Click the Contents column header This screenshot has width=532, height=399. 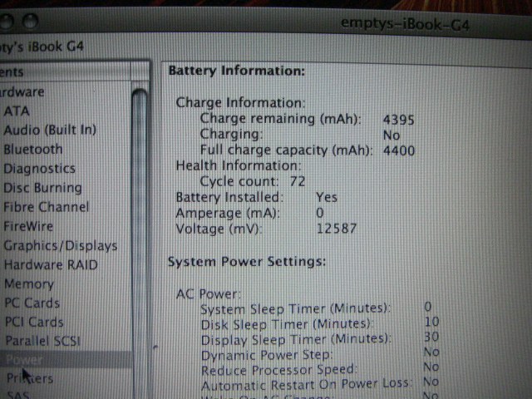point(65,72)
